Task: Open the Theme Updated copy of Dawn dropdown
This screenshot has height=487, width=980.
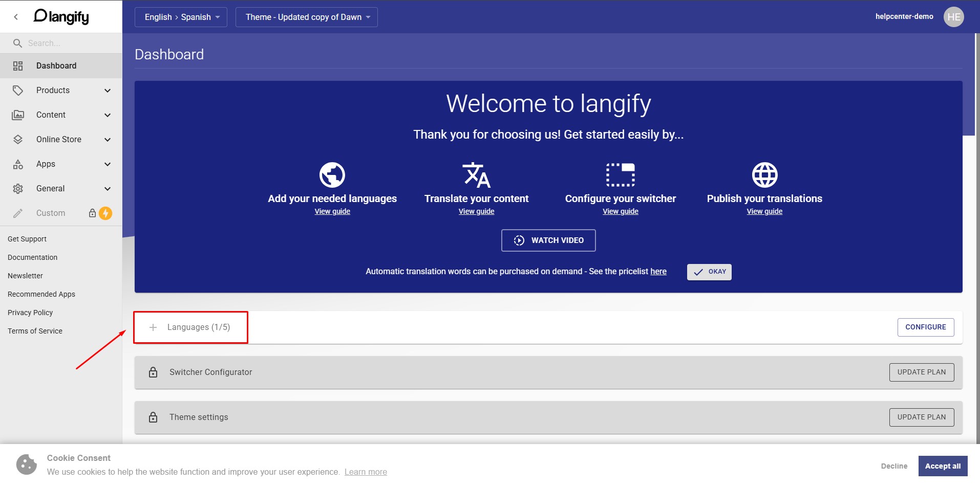Action: [x=306, y=17]
